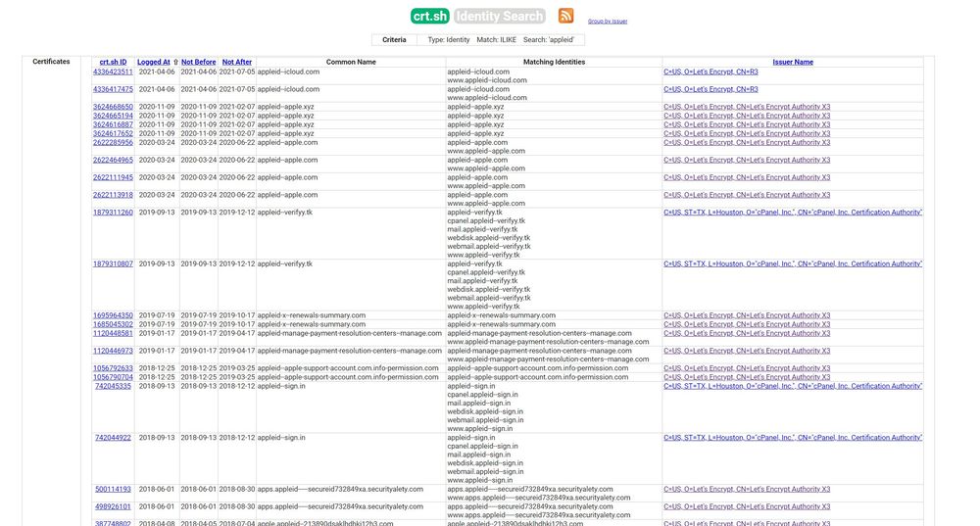
Task: Open certificate ID 3624668650
Action: coord(113,107)
